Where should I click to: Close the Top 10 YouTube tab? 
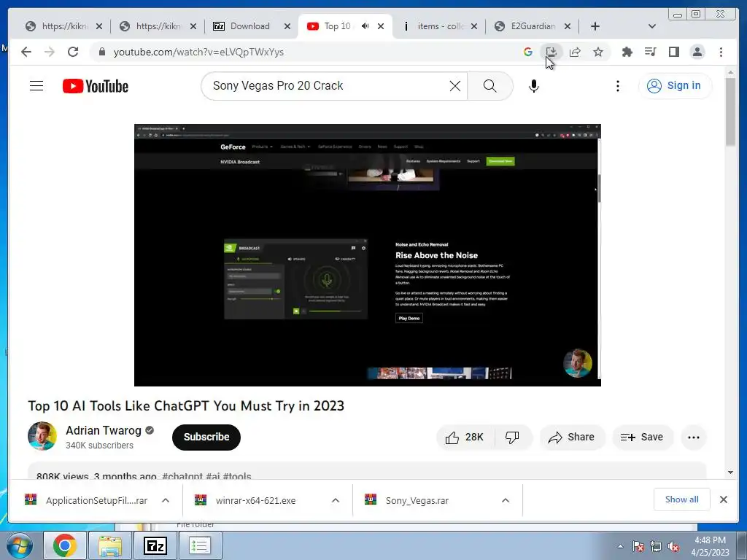coord(381,26)
